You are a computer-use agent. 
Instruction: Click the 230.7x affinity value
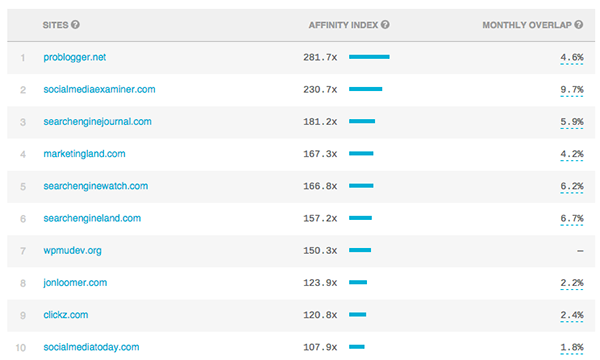(320, 90)
